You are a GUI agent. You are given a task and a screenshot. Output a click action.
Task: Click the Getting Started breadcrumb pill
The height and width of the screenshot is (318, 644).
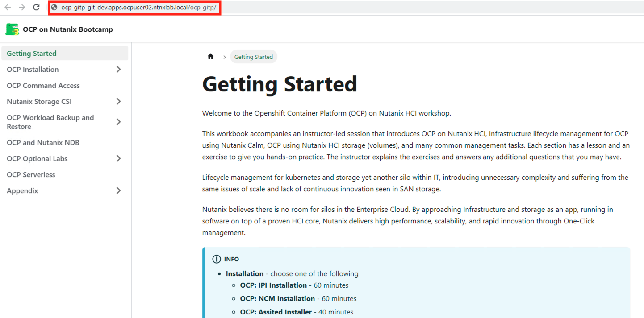click(253, 57)
